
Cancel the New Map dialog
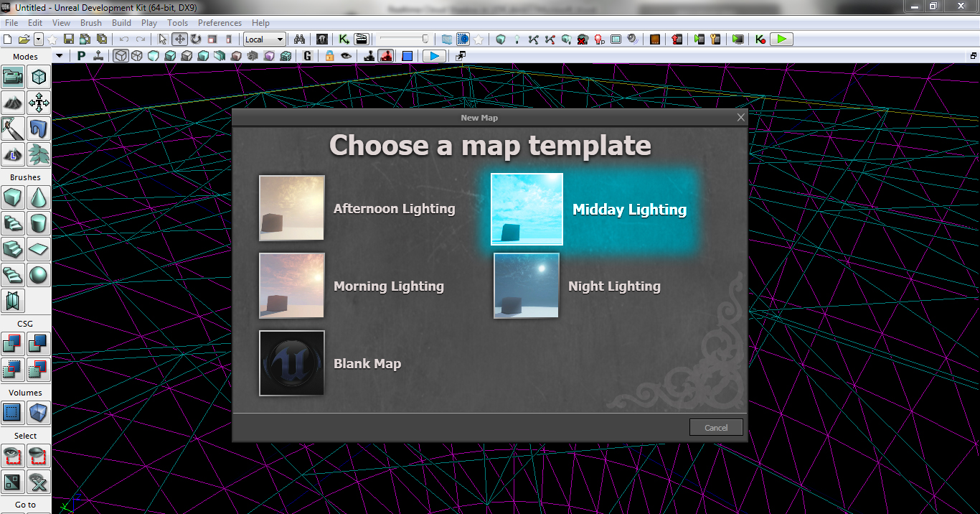coord(716,427)
